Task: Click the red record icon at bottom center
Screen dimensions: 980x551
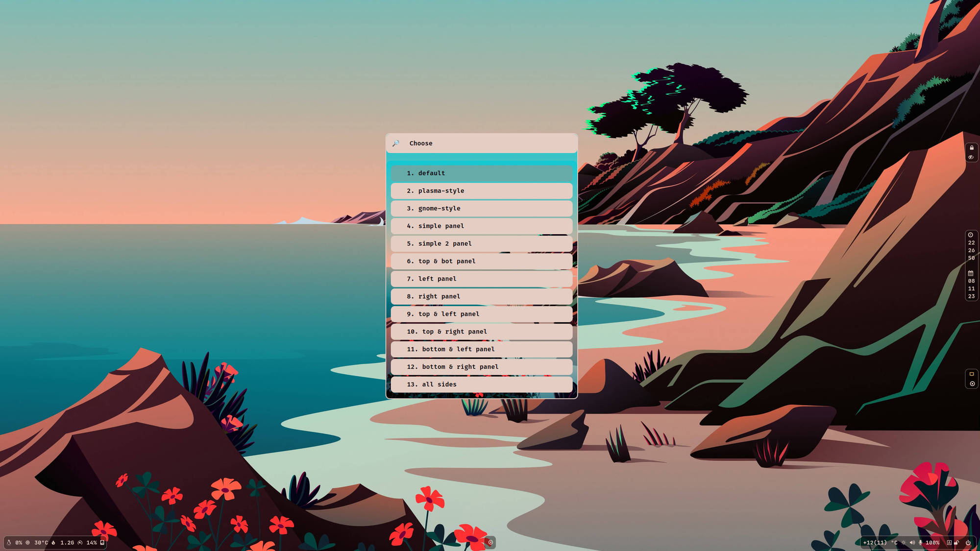Action: (490, 542)
